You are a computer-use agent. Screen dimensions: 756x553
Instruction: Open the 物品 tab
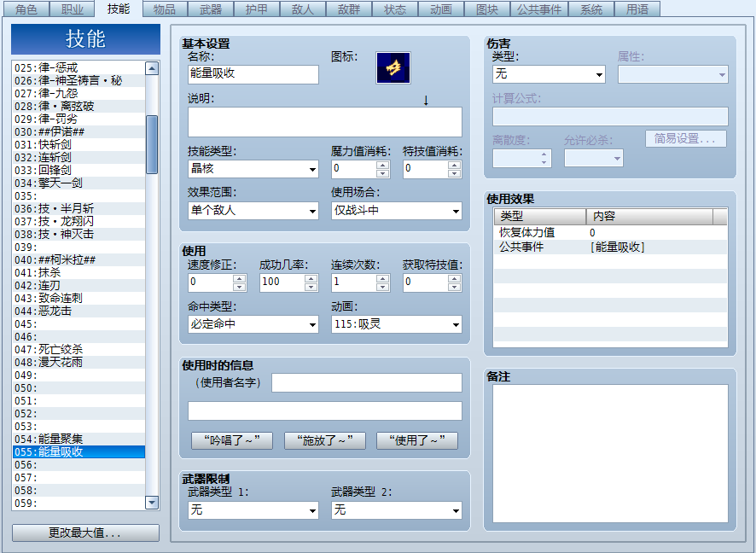coord(165,9)
